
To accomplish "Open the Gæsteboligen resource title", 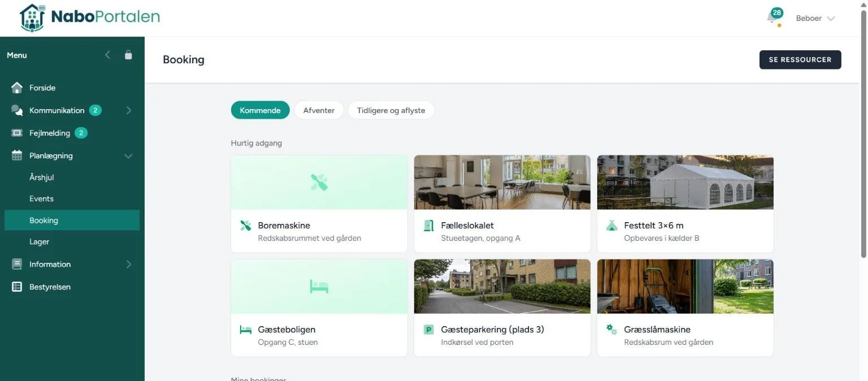I will click(x=287, y=330).
